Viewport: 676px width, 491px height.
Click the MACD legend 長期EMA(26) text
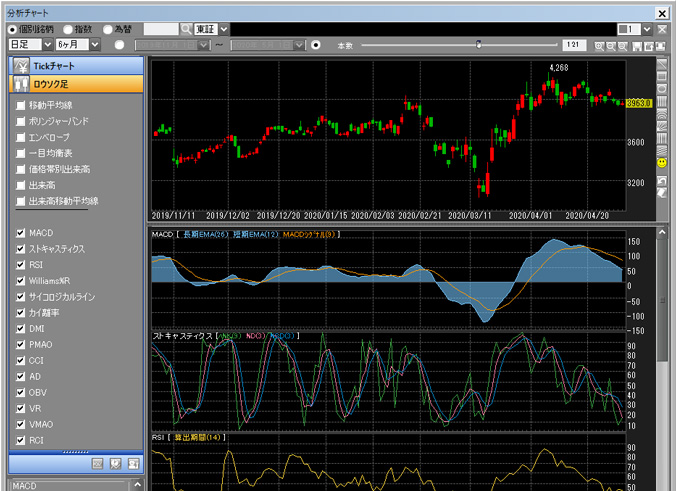coord(206,235)
